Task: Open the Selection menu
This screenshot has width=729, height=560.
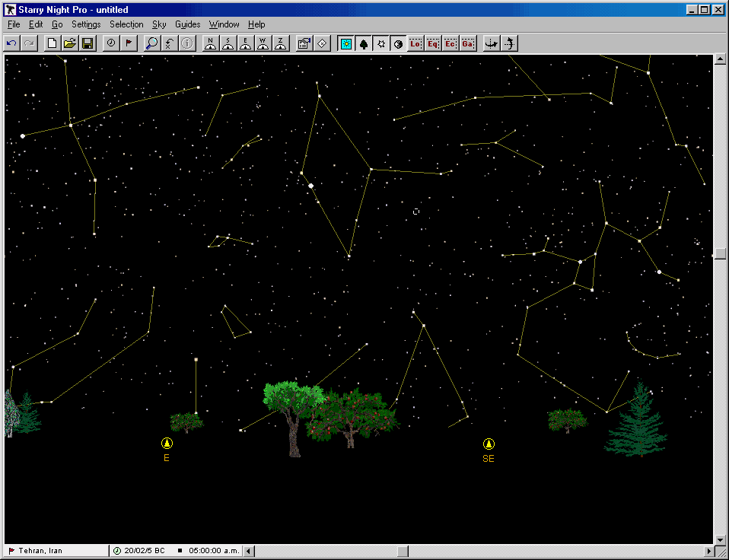Action: pos(126,24)
